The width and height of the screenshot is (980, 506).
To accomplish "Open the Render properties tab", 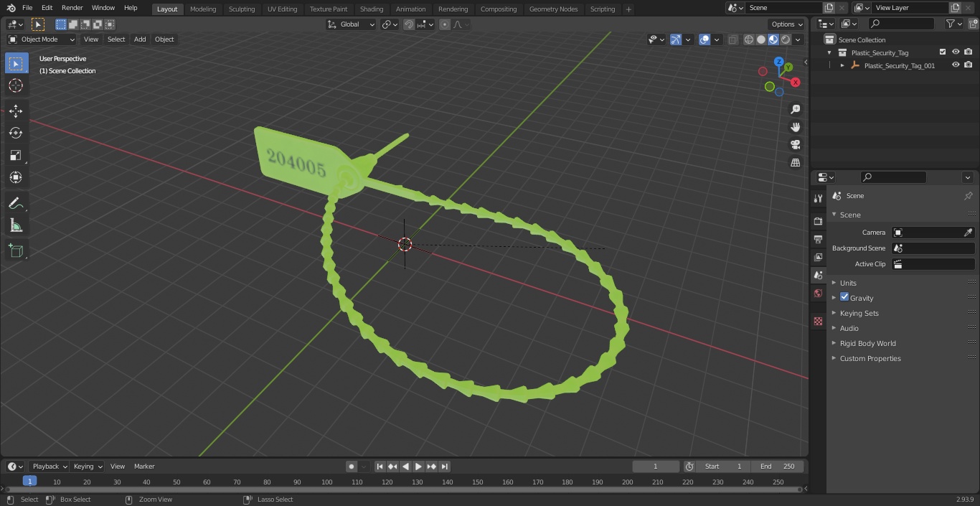I will click(818, 221).
